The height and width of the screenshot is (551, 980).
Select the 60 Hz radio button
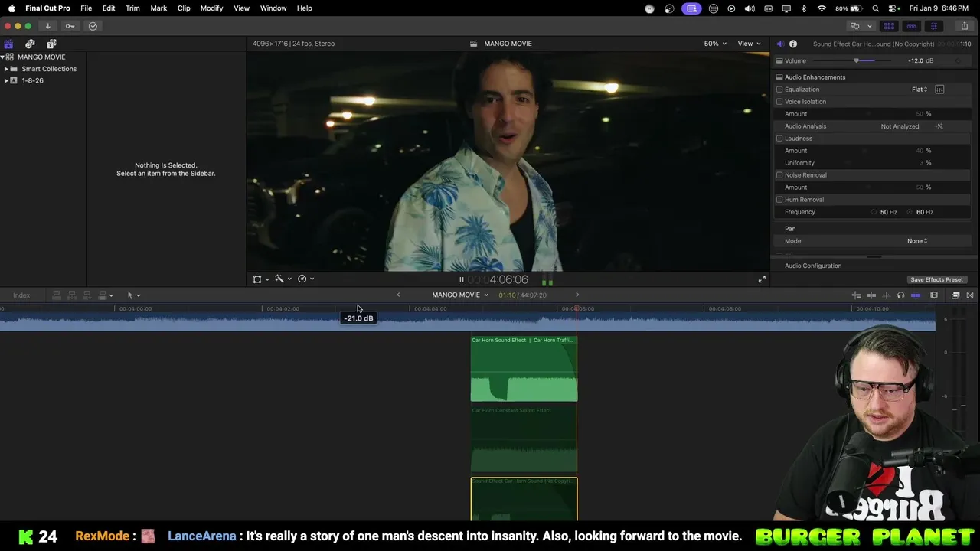click(910, 212)
